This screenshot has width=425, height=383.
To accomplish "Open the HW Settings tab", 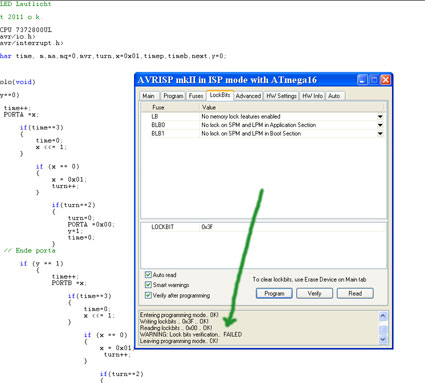I will pyautogui.click(x=281, y=96).
